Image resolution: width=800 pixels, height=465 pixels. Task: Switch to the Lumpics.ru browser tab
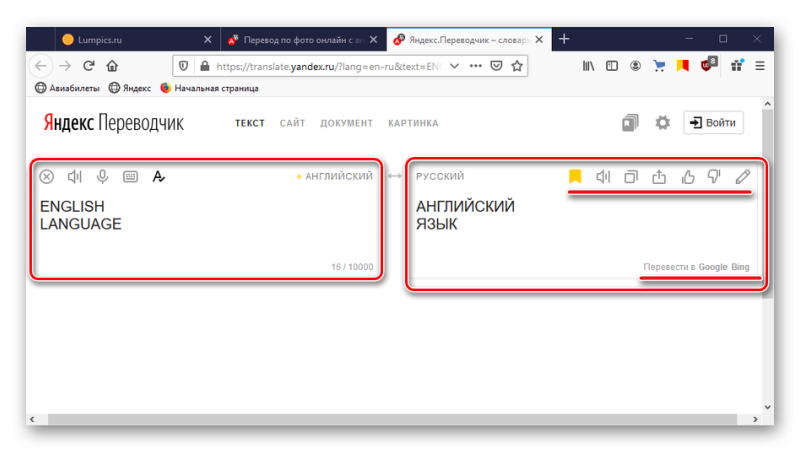137,39
